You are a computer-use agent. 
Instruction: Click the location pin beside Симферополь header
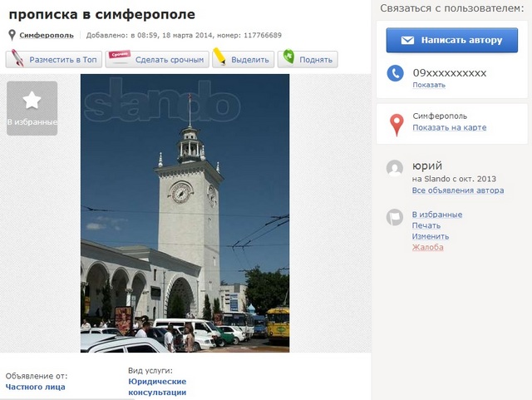click(x=12, y=35)
